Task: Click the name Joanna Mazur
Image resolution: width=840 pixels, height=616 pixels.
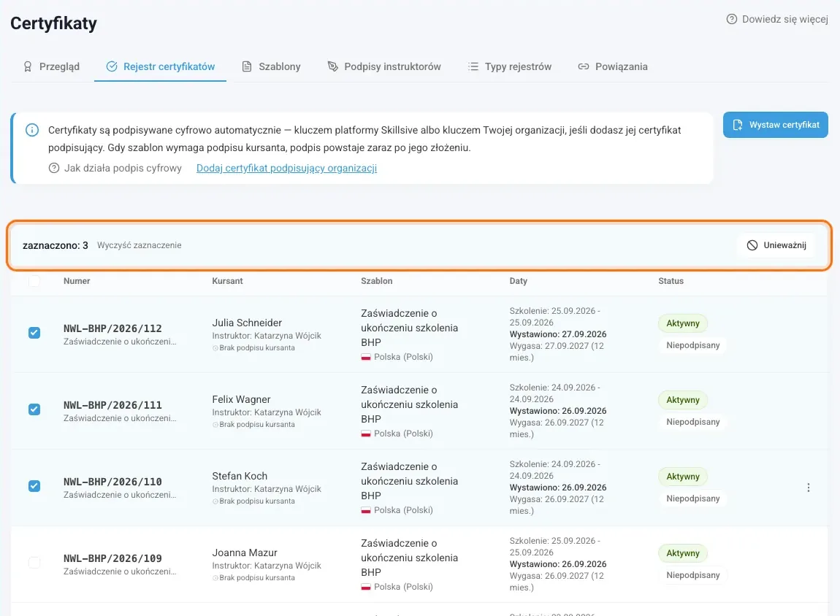Action: point(245,553)
